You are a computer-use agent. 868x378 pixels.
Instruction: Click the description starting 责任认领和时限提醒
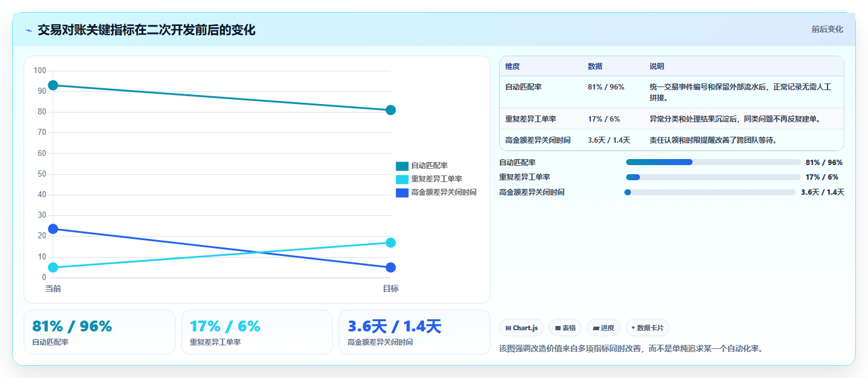pos(713,140)
